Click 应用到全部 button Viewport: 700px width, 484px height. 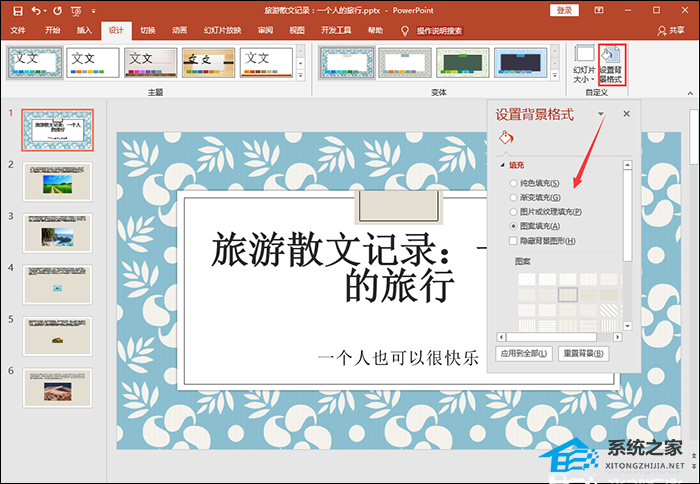[x=525, y=354]
